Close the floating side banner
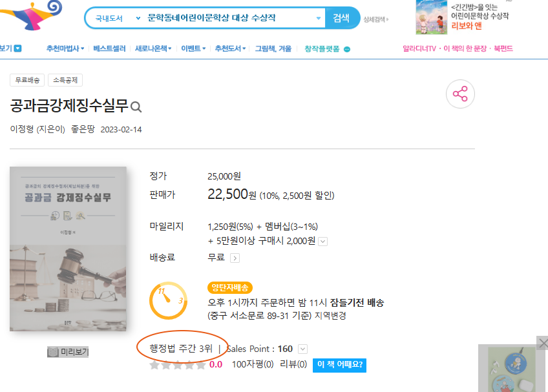Viewport: 548px width, 392px height. point(542,342)
